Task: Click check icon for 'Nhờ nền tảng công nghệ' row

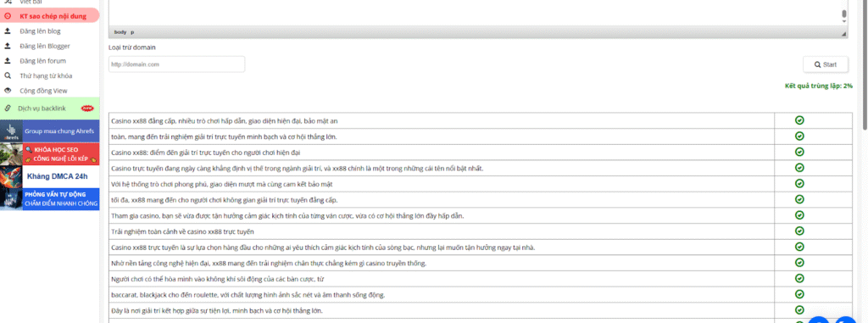Action: click(798, 262)
